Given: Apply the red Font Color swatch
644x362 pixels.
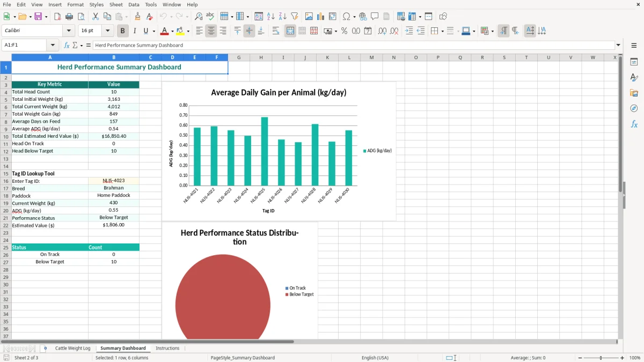Looking at the screenshot, I should click(165, 31).
